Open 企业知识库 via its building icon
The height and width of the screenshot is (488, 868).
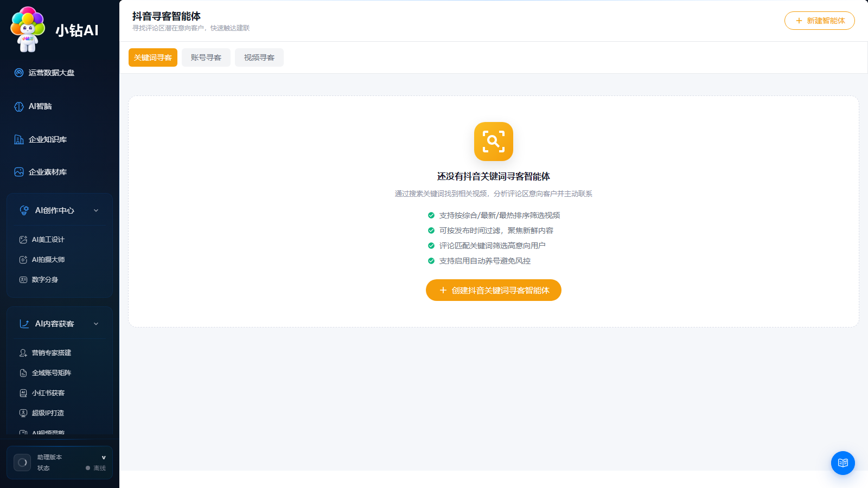point(19,139)
